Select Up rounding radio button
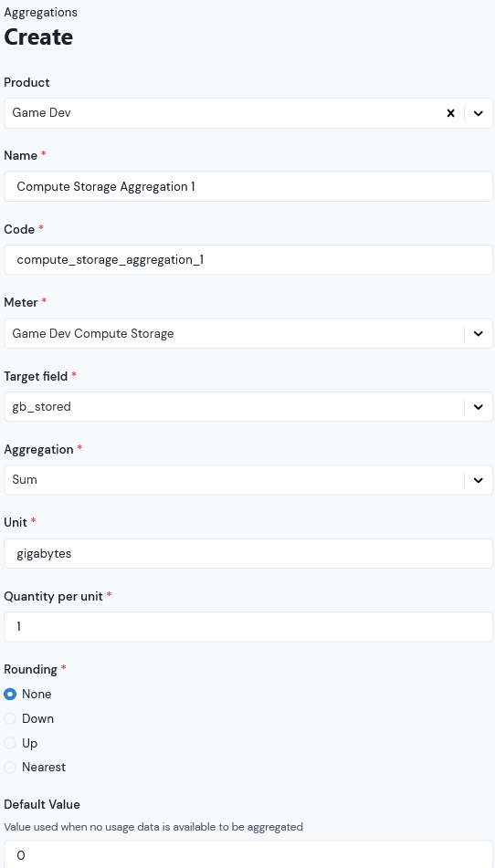 (x=10, y=743)
